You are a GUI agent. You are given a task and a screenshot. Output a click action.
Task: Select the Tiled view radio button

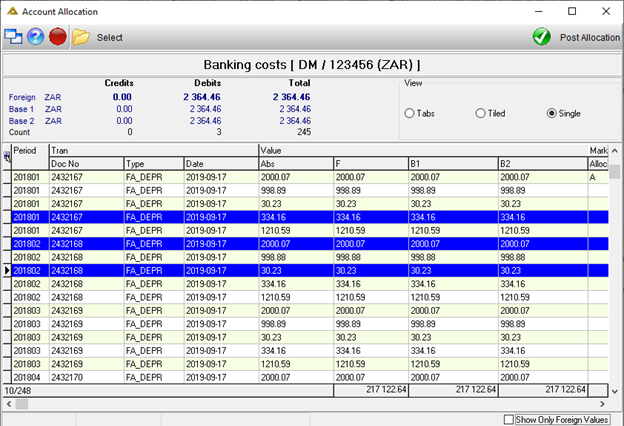[x=480, y=113]
